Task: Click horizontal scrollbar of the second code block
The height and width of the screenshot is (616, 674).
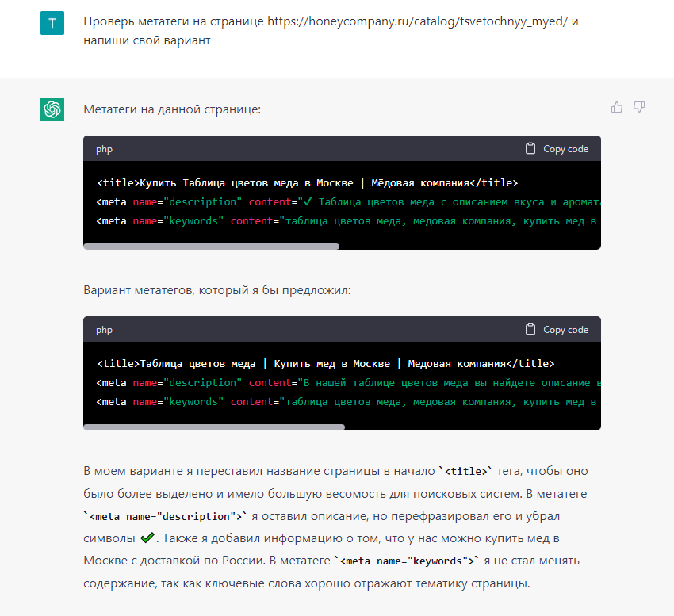Action: pyautogui.click(x=214, y=427)
